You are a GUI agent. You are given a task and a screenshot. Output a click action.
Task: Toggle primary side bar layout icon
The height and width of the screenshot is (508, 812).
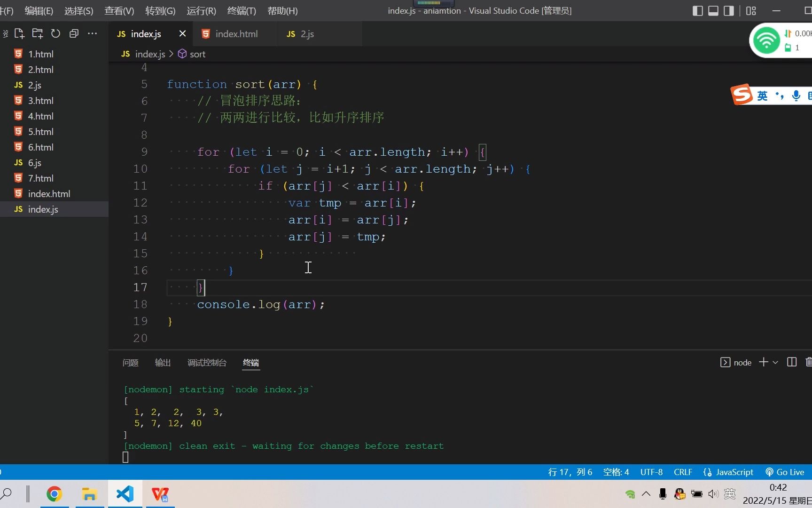click(698, 11)
